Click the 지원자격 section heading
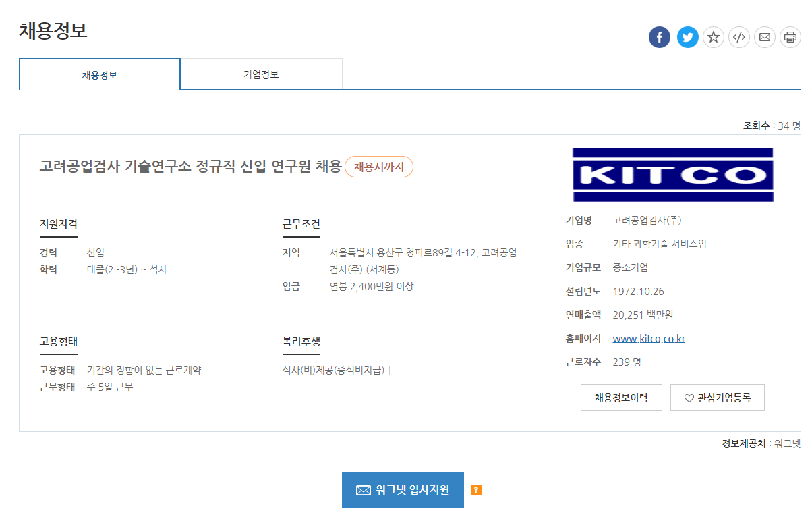 pos(59,224)
